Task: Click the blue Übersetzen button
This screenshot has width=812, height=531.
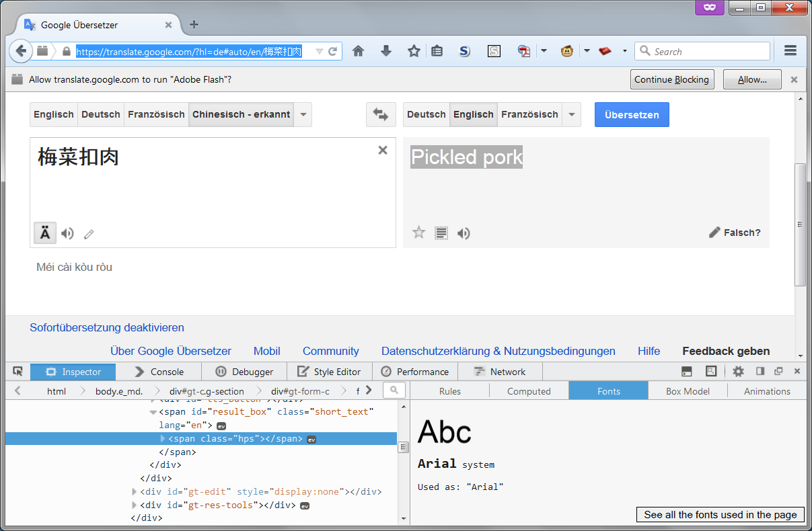Action: click(632, 115)
